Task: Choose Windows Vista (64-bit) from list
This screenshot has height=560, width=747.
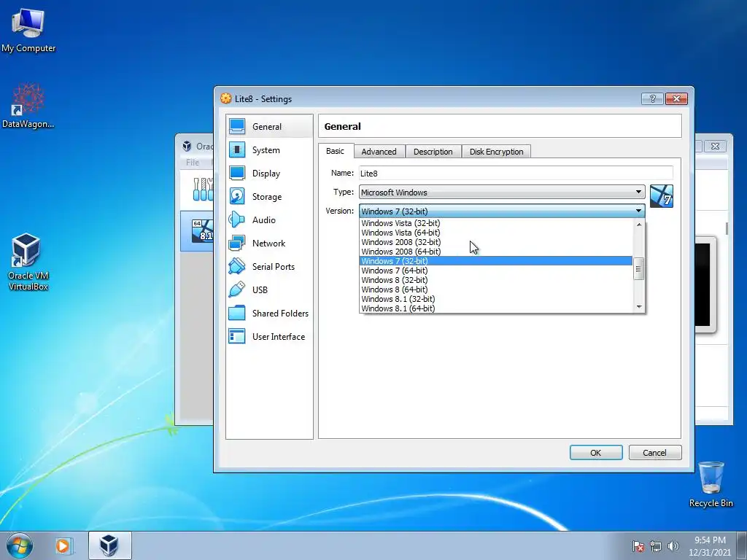Action: pos(495,233)
